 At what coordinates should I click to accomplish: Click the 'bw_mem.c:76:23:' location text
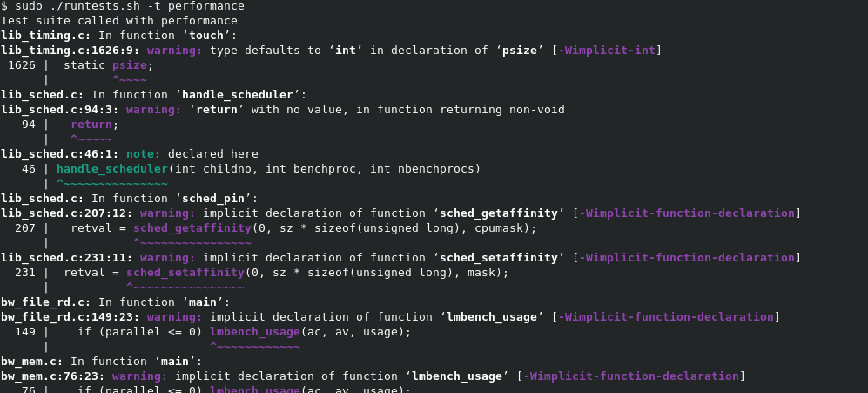(52, 376)
